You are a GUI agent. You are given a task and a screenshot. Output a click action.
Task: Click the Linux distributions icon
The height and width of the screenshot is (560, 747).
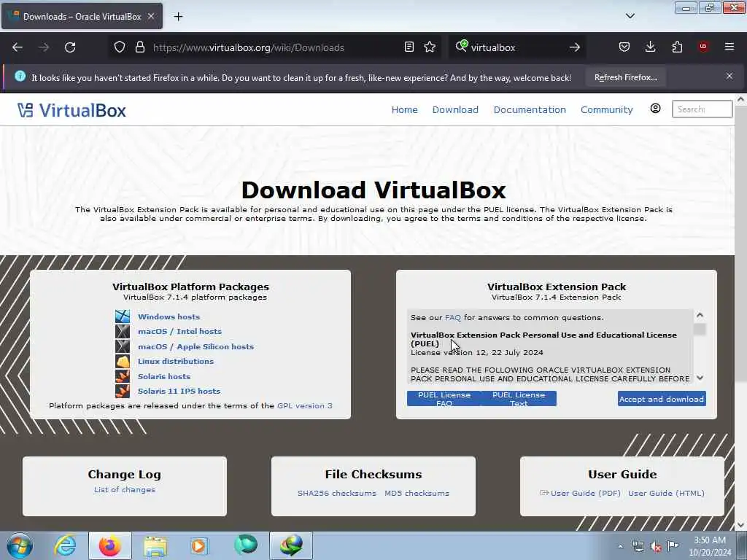[123, 362]
